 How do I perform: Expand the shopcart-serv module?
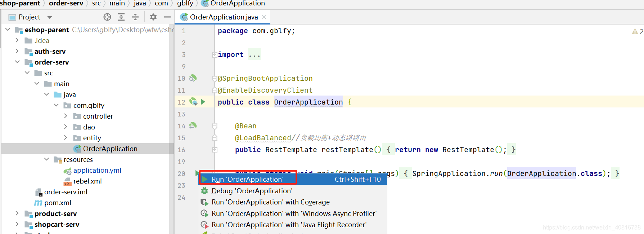17,224
